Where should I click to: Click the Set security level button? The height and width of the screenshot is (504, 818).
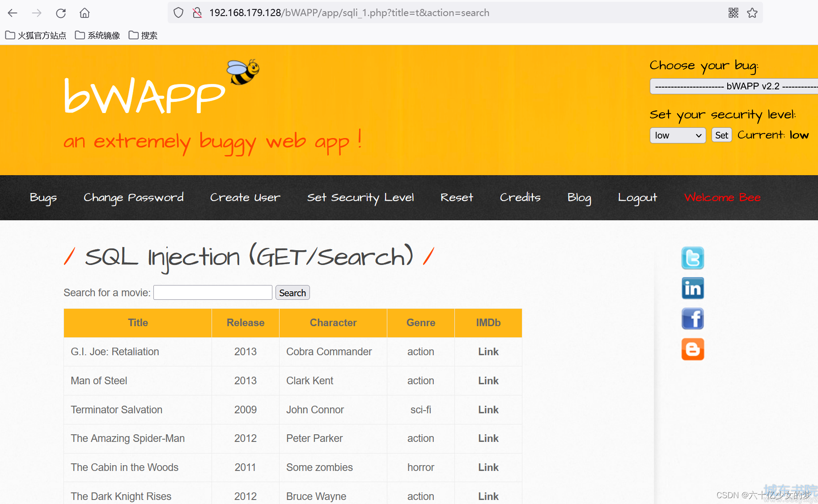coord(721,135)
